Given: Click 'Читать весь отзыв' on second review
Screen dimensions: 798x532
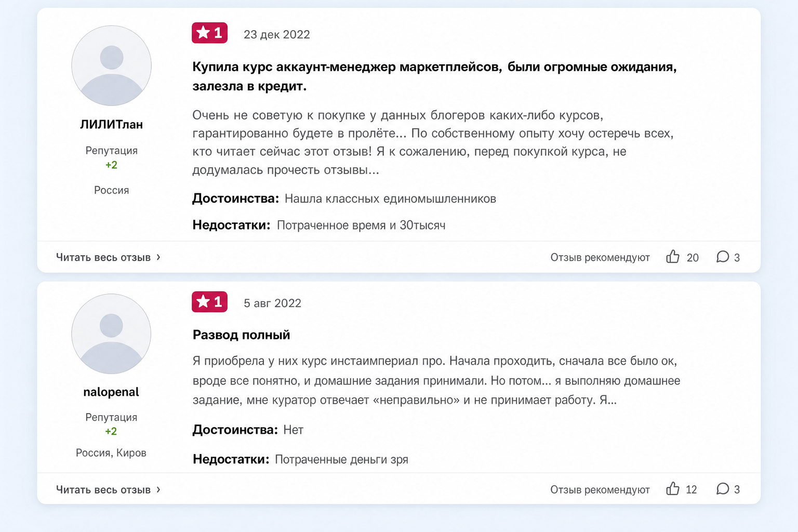Looking at the screenshot, I should 103,489.
